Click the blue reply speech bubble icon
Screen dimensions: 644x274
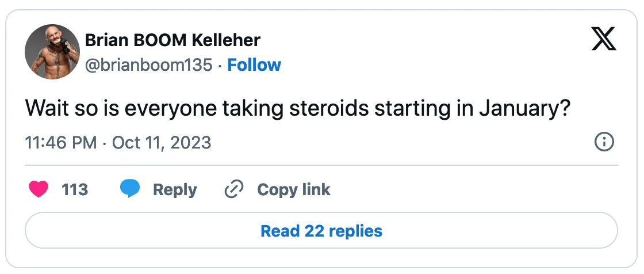coord(131,189)
